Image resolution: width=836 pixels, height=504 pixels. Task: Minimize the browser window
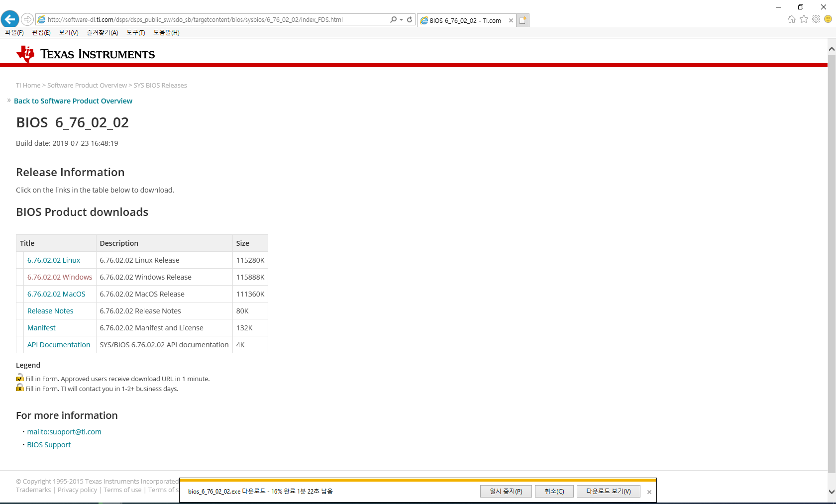(778, 7)
